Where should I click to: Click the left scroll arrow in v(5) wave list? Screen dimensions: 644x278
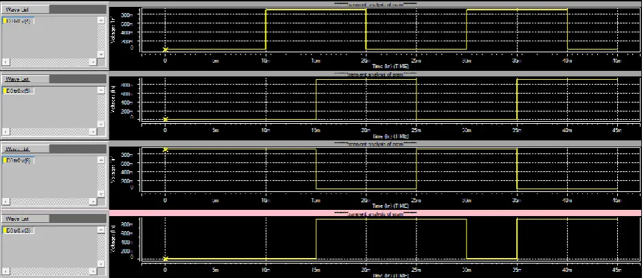click(x=5, y=132)
